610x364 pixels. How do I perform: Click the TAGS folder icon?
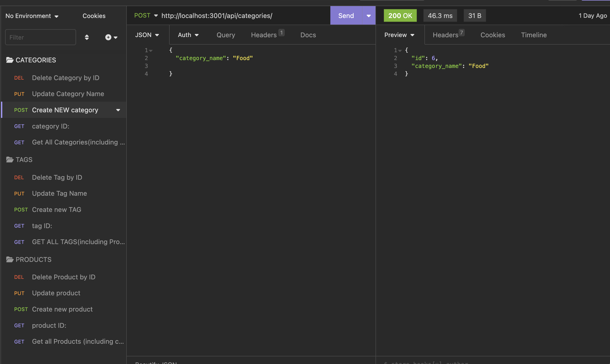(10, 160)
